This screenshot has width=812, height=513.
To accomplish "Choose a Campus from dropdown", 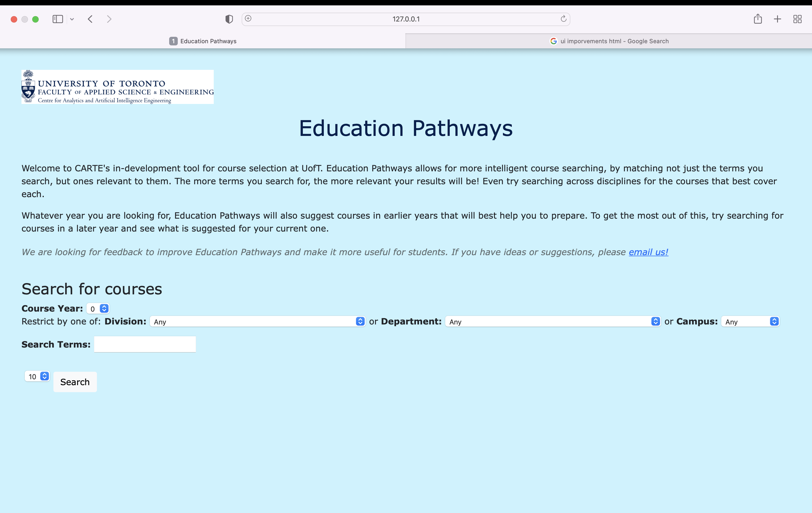I will click(x=750, y=321).
